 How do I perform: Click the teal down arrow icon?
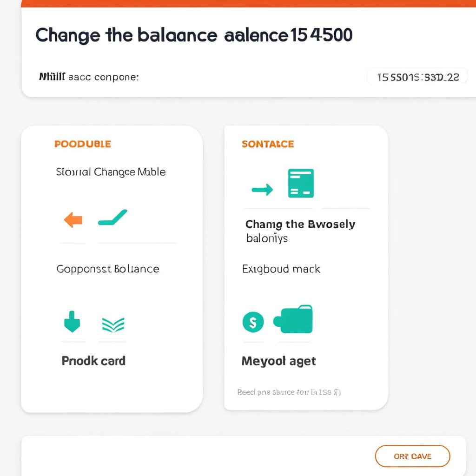coord(72,321)
